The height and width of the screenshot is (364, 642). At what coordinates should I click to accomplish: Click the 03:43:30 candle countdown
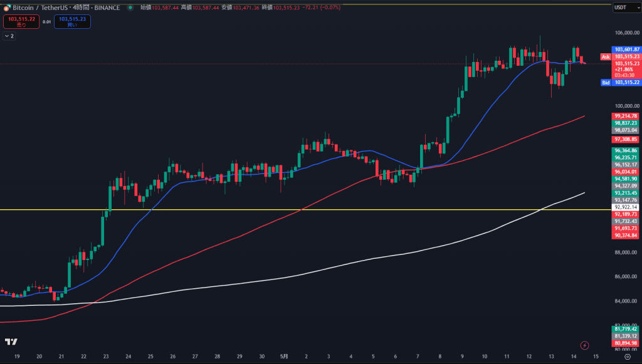click(624, 75)
